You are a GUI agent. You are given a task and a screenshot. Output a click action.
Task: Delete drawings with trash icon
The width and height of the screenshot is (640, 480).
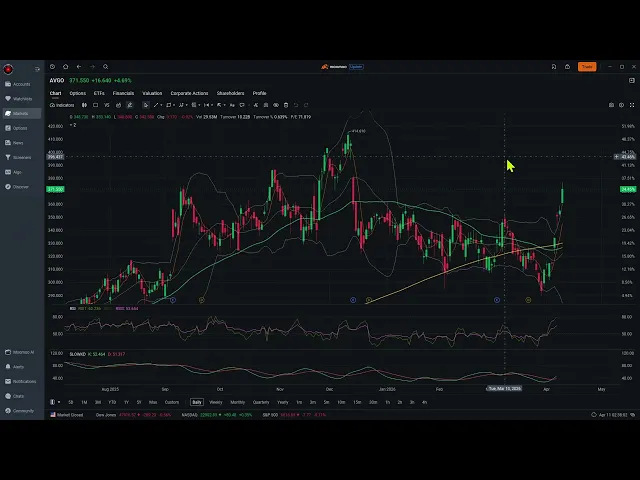pyautogui.click(x=286, y=105)
